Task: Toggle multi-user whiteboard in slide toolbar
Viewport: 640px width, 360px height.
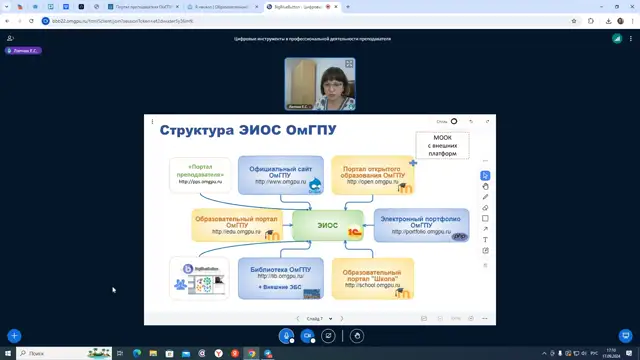Action: coord(424,318)
